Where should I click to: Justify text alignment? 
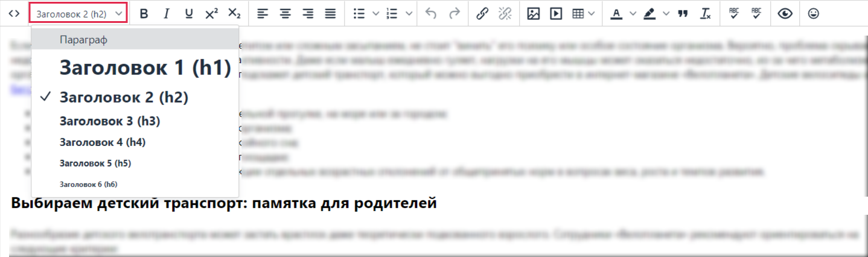(x=330, y=13)
